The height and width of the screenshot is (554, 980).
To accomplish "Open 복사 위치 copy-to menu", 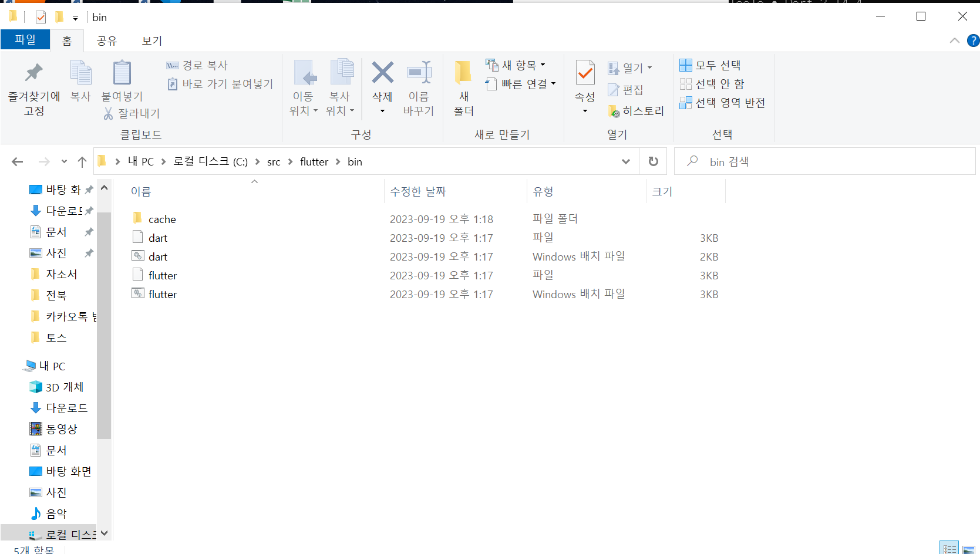I will [x=340, y=88].
